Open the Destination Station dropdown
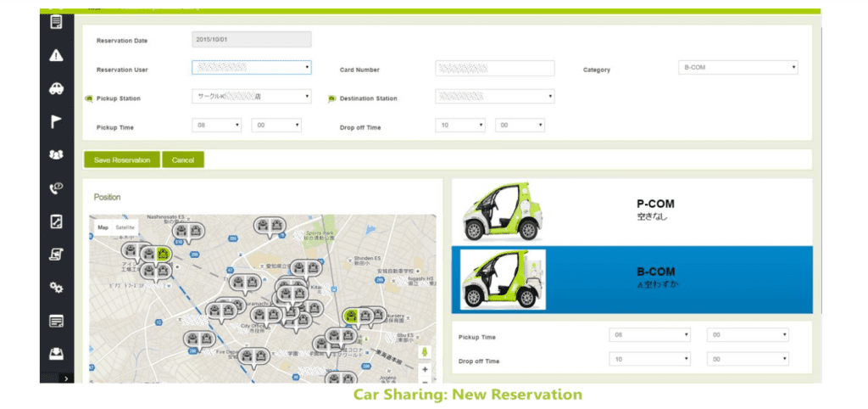This screenshot has height=409, width=868. point(495,97)
